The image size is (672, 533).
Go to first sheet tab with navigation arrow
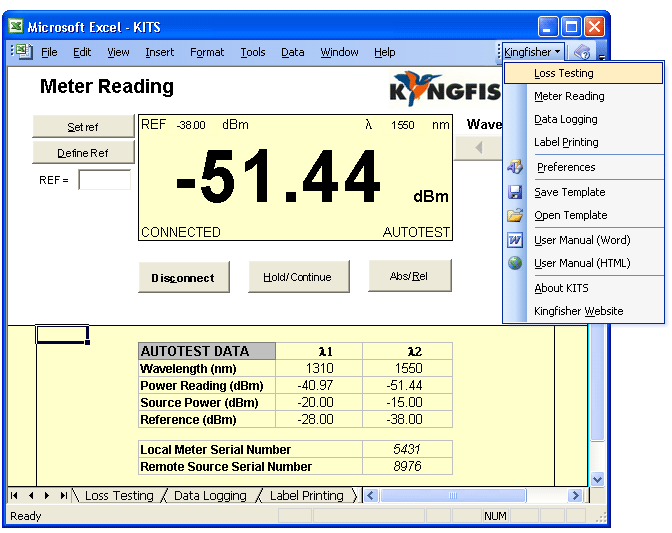pyautogui.click(x=14, y=496)
